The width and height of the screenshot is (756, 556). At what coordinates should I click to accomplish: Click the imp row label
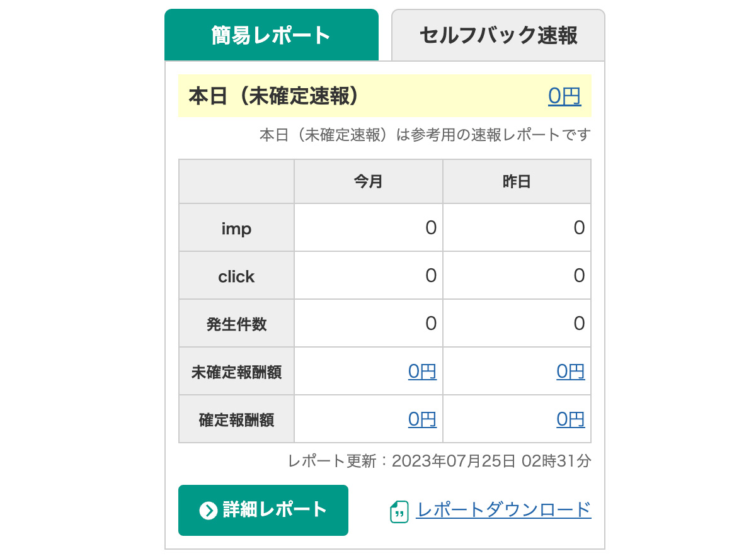[236, 229]
